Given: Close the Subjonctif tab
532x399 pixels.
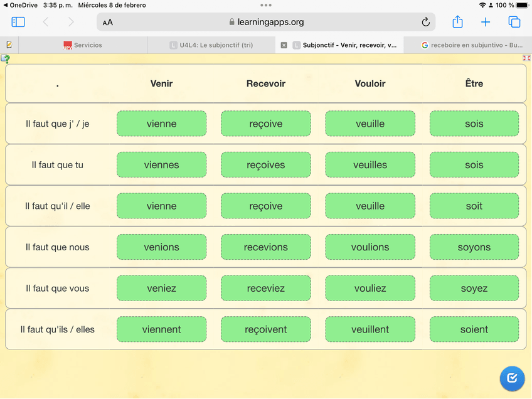Looking at the screenshot, I should pos(284,45).
